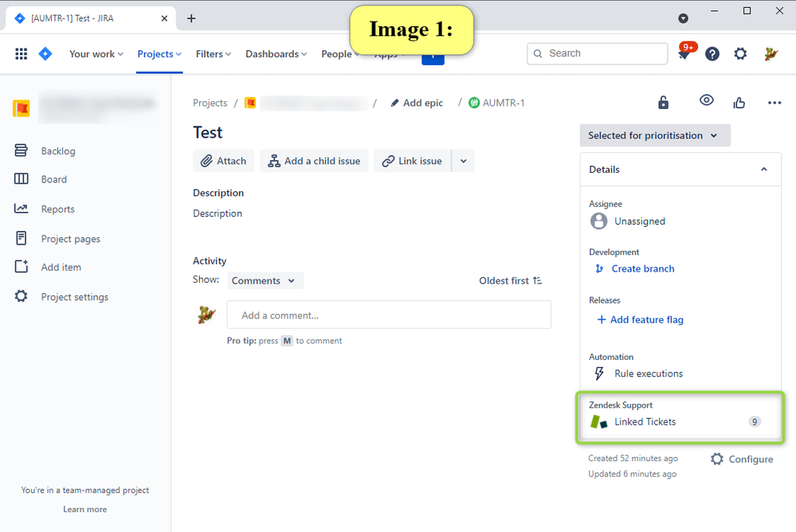Open the user profile avatar menu
The width and height of the screenshot is (796, 532).
click(x=771, y=54)
